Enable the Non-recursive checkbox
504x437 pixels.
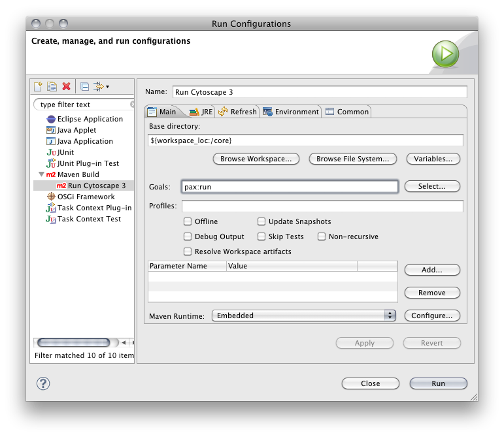click(x=322, y=236)
